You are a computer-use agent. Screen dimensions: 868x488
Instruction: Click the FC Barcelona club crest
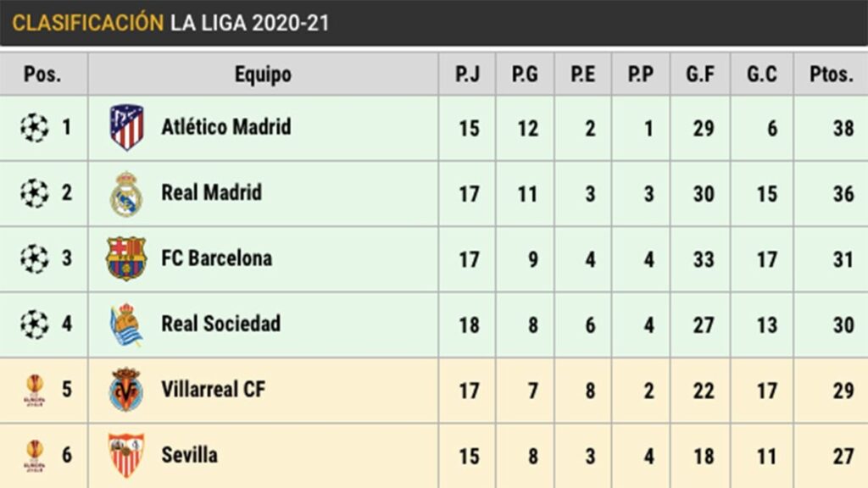[126, 259]
